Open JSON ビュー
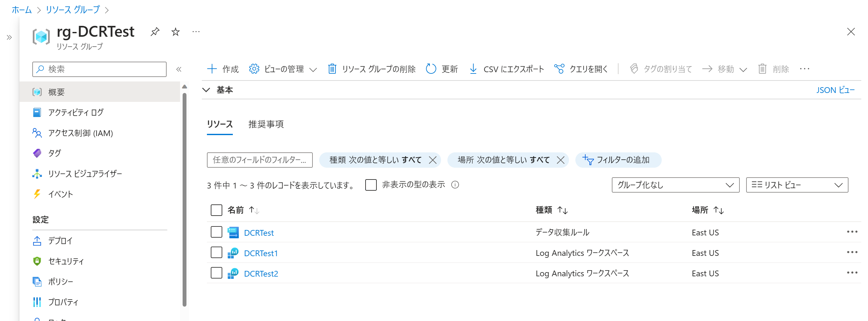 pos(835,90)
